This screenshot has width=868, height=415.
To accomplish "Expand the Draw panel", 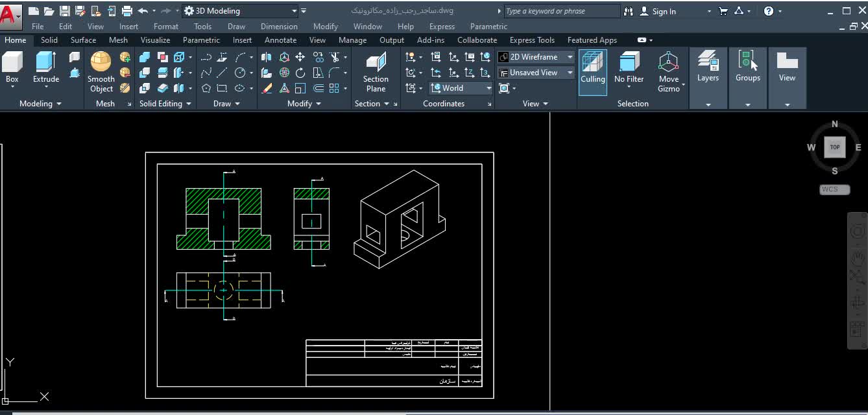I will [x=226, y=104].
